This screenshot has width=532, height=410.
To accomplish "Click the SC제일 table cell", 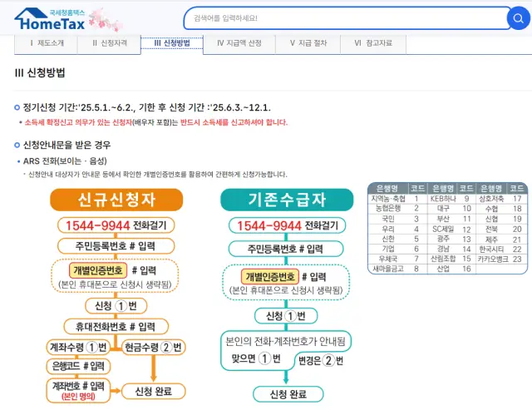I will click(443, 229).
